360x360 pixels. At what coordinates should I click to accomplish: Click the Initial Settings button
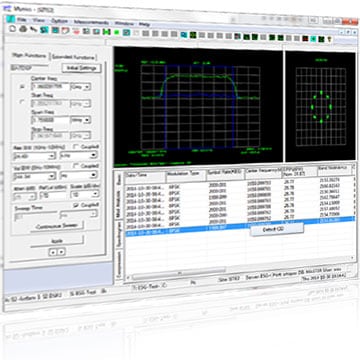pos(81,68)
